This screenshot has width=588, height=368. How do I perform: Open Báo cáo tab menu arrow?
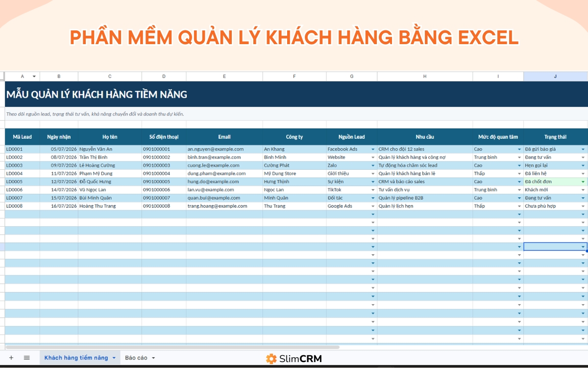coord(153,358)
